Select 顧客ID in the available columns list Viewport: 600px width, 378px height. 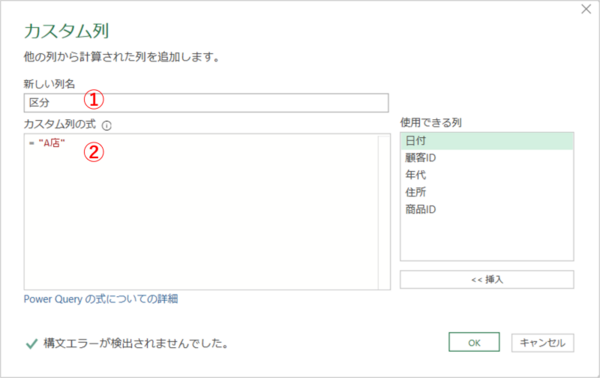[x=487, y=158]
